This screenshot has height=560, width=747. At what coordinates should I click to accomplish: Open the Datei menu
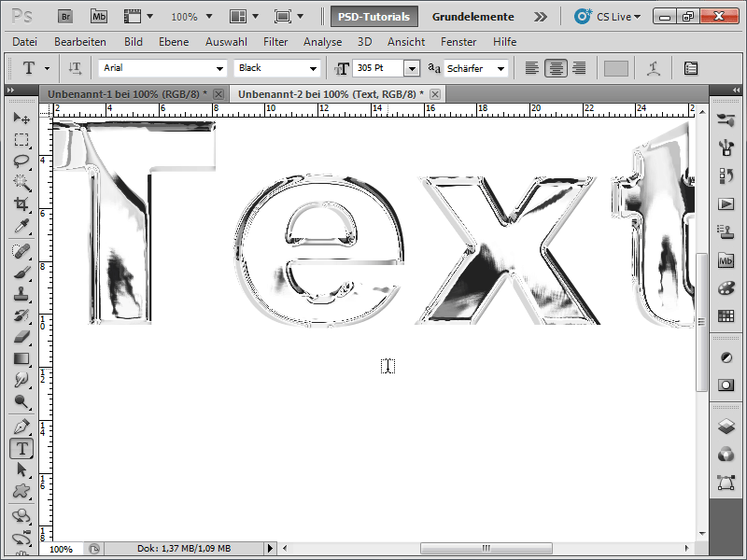click(25, 42)
